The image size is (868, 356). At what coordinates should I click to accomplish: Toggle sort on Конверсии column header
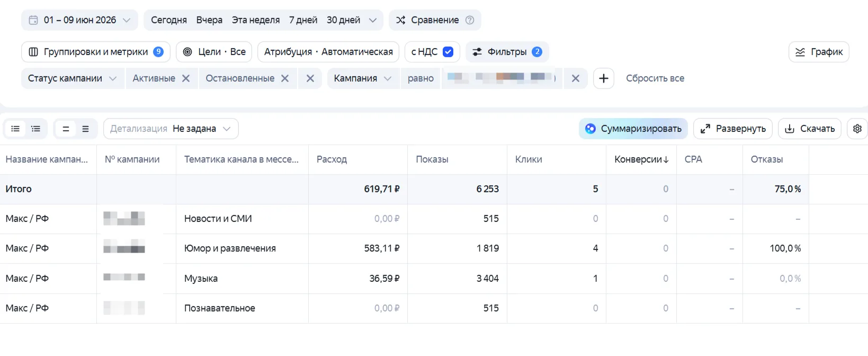(x=641, y=159)
